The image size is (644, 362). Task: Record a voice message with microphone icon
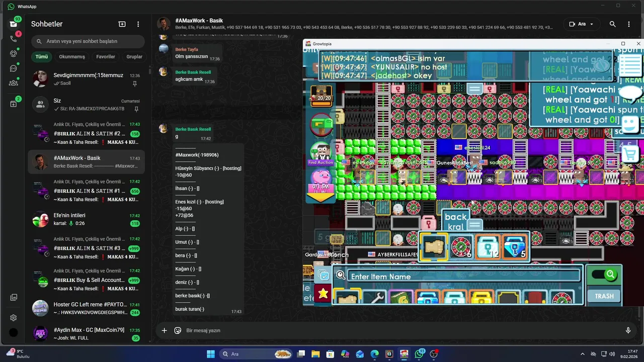click(x=628, y=330)
